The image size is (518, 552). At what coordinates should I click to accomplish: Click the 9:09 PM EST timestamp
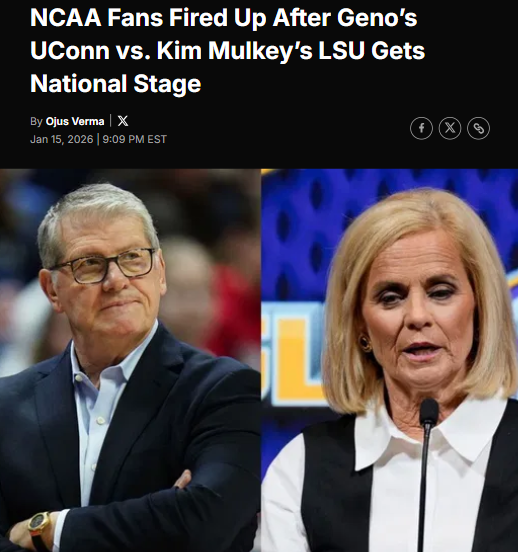pos(135,139)
